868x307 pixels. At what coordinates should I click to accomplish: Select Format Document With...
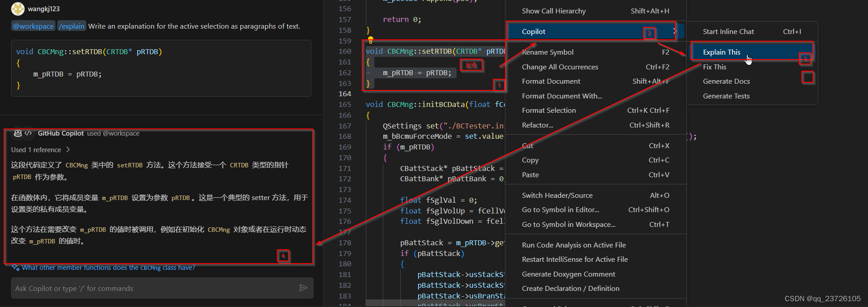point(596,96)
